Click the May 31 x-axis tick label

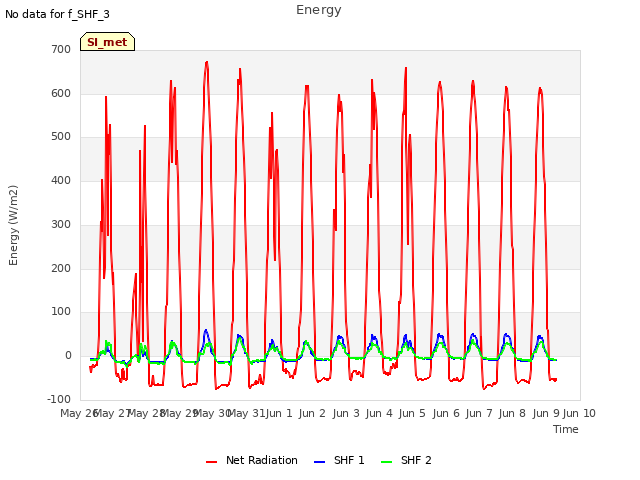[247, 413]
